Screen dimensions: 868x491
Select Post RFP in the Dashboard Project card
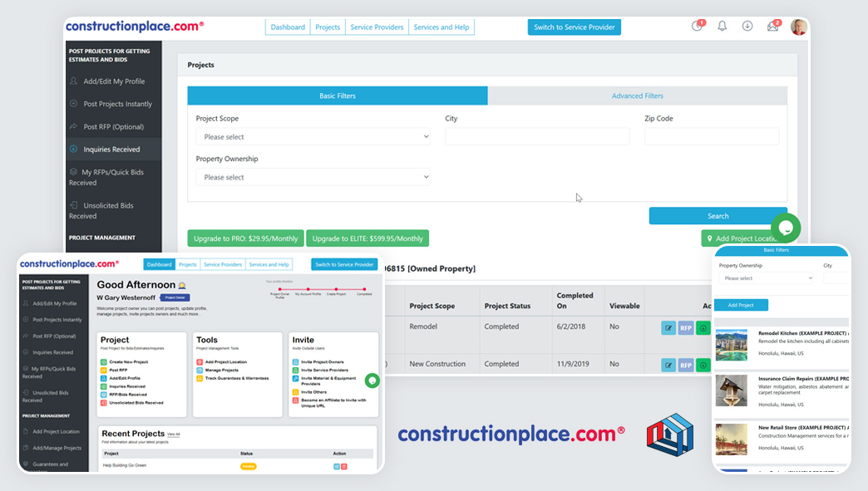(118, 370)
